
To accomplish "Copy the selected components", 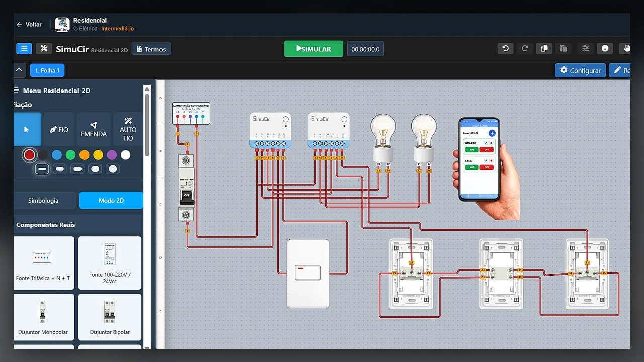I will pos(544,48).
